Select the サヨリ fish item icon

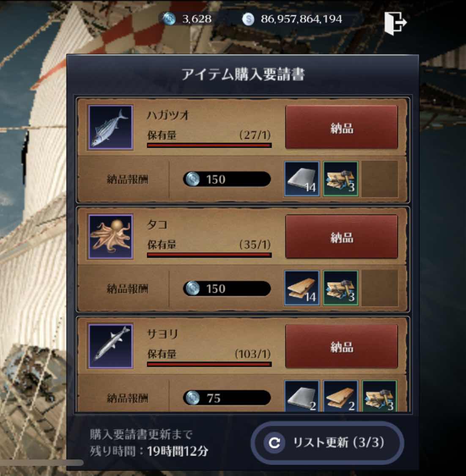tap(110, 346)
